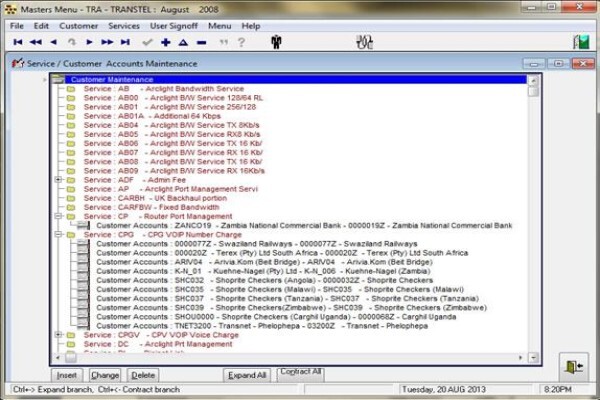Image resolution: width=600 pixels, height=400 pixels.
Task: Select the Customer Maintenance root row
Action: pos(289,79)
